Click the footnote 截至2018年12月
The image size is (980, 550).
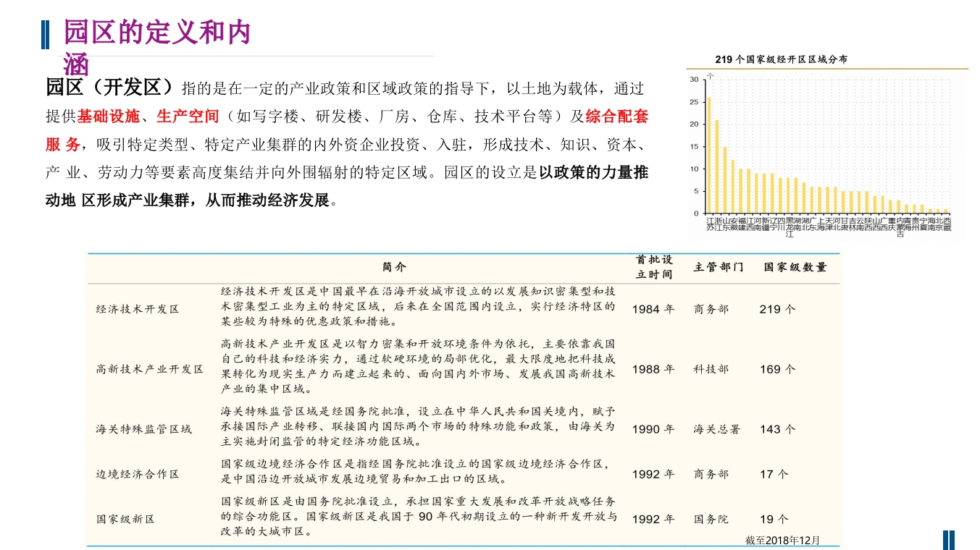click(783, 541)
